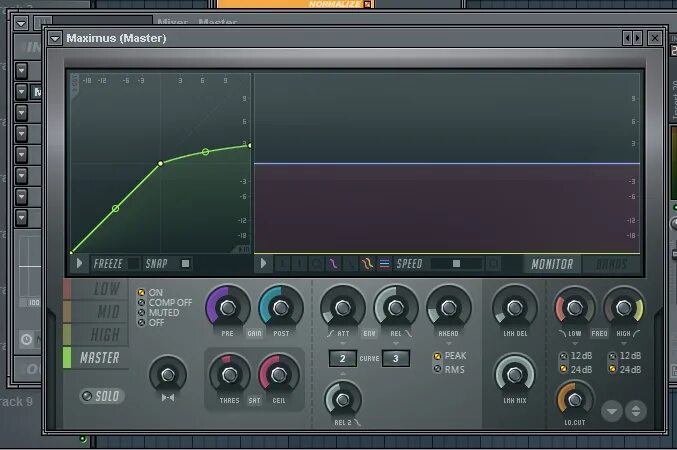Open the Maximus window menu arrow
The image size is (677, 450).
pyautogui.click(x=55, y=38)
